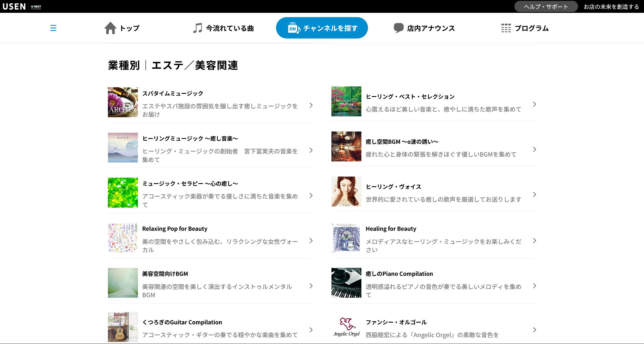
Task: Open the hamburger menu icon
Action: point(53,28)
